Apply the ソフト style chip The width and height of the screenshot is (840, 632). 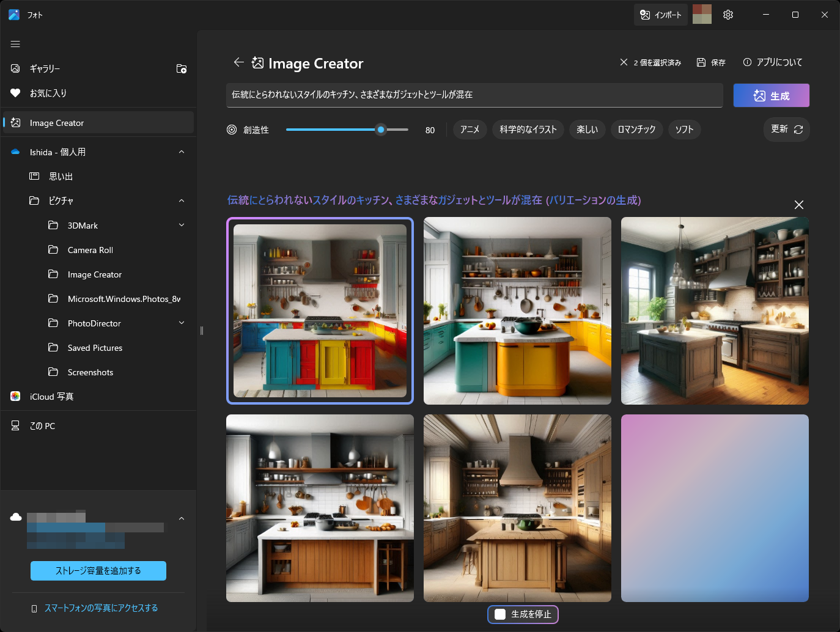(x=685, y=130)
